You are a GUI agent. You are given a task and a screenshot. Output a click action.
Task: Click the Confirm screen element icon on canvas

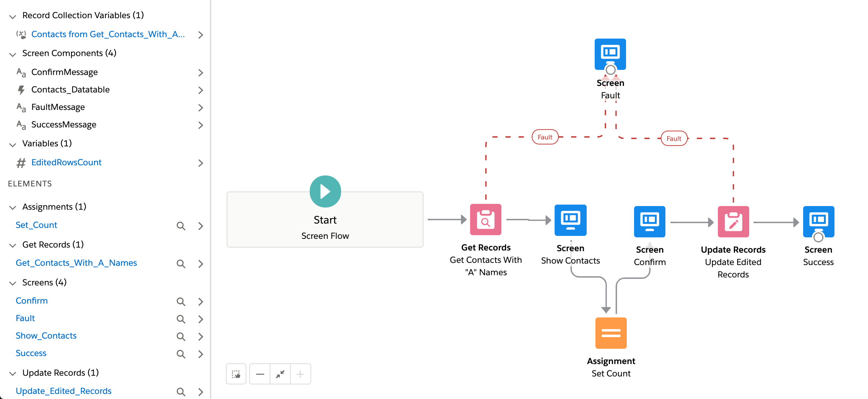(x=649, y=221)
